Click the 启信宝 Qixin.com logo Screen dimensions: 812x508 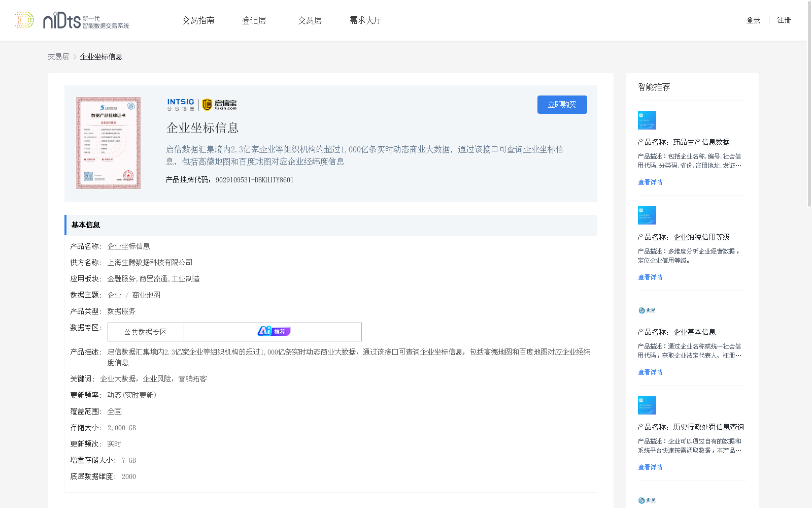point(219,105)
